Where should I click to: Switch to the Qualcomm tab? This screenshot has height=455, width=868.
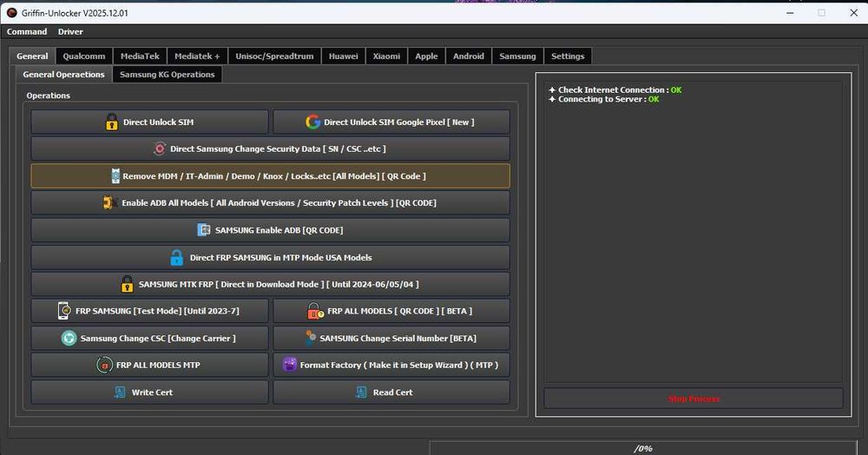coord(84,56)
